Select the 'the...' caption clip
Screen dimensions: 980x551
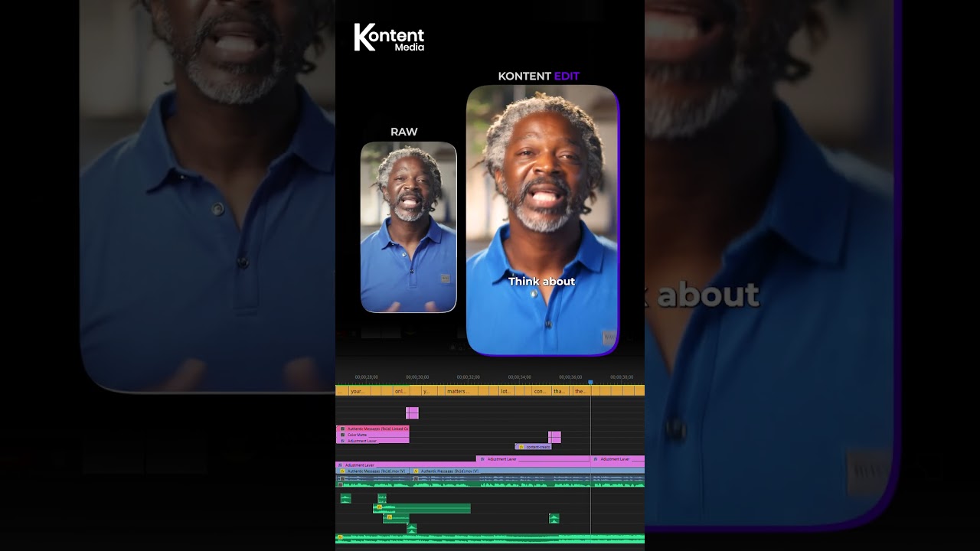582,391
